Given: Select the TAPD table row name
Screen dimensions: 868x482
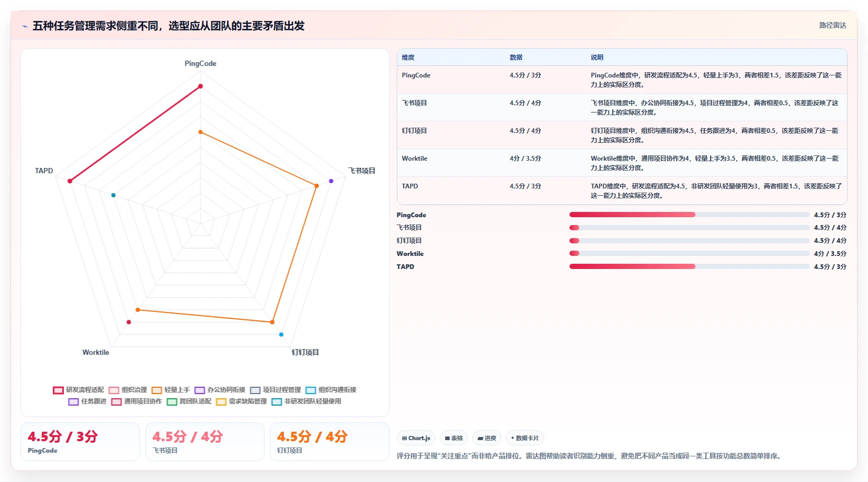Looking at the screenshot, I should [410, 186].
